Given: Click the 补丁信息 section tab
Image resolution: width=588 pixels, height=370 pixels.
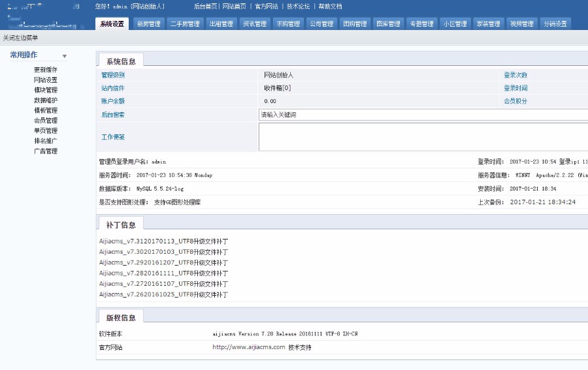Looking at the screenshot, I should point(121,224).
